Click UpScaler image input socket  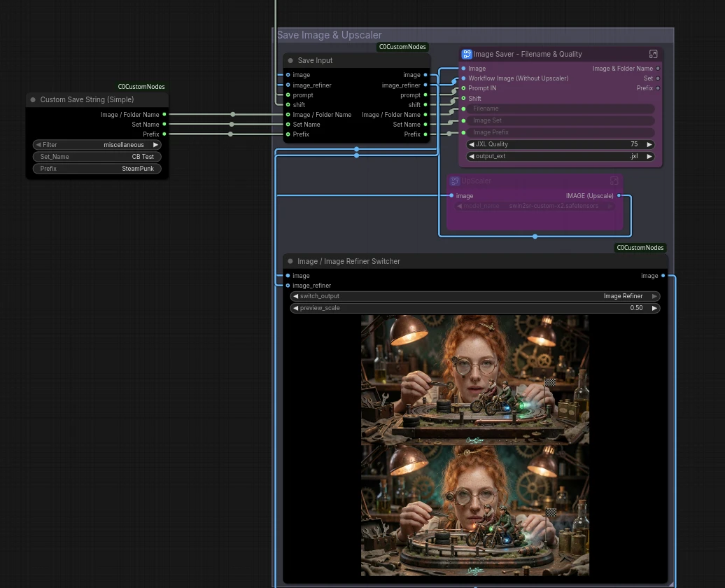tap(451, 196)
